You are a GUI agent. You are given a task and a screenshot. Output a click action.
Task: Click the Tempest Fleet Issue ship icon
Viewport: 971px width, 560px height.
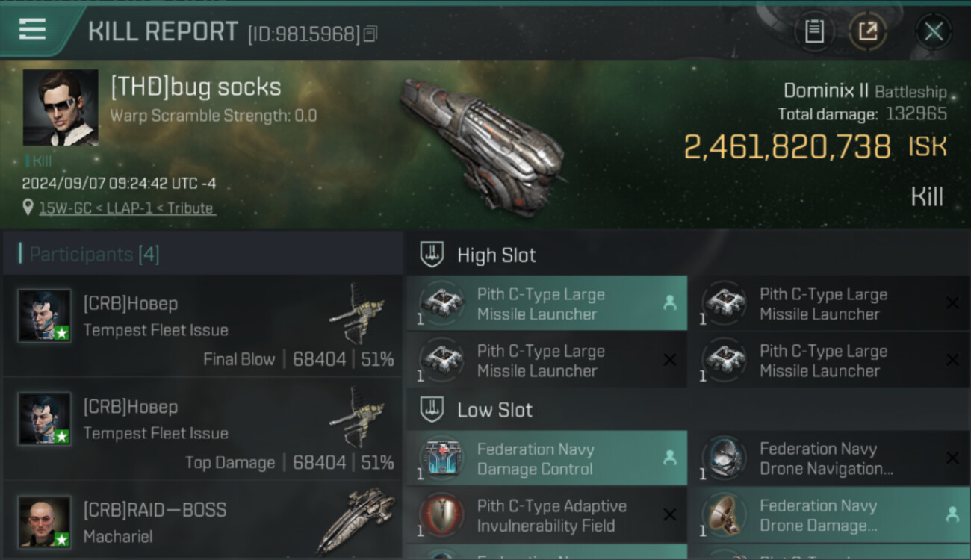point(356,311)
